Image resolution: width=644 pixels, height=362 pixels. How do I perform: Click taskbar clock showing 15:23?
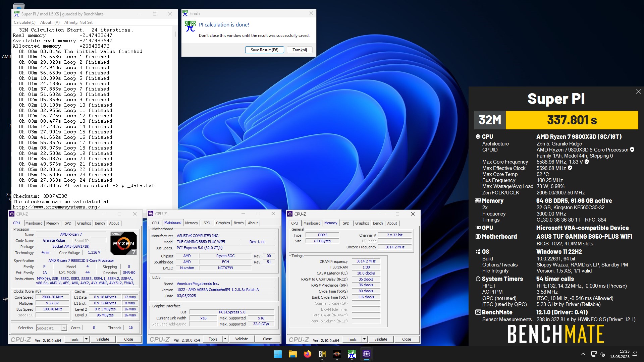coord(620,354)
